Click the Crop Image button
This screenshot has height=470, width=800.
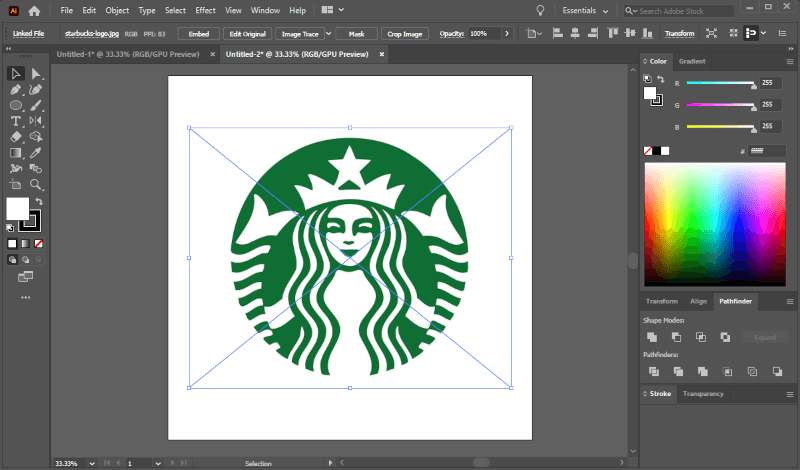[405, 34]
